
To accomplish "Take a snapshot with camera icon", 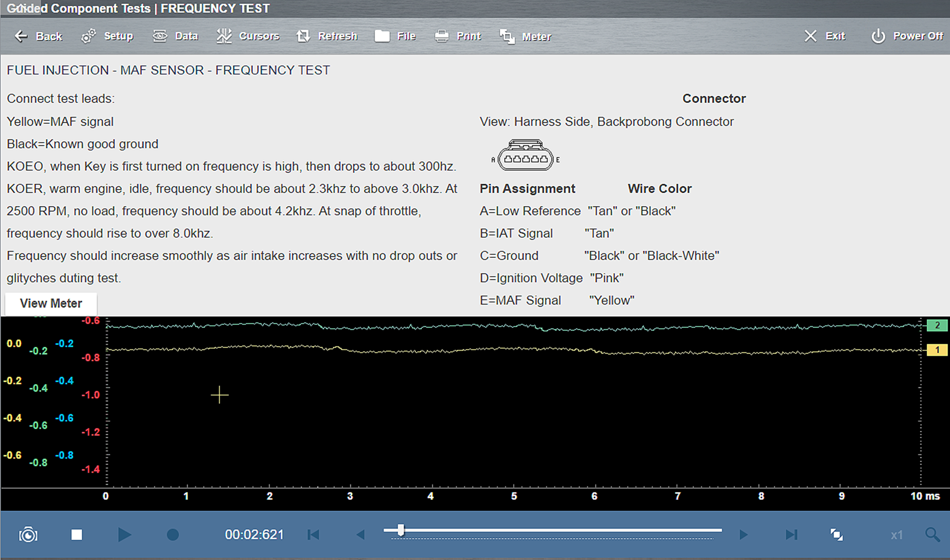I will [x=28, y=535].
